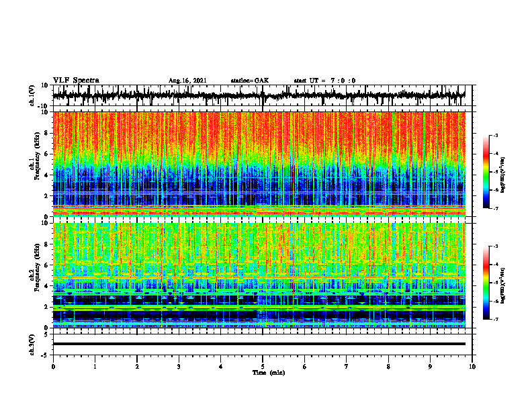Click the '9' tick on the time axis
The width and height of the screenshot is (532, 411).
click(x=430, y=367)
